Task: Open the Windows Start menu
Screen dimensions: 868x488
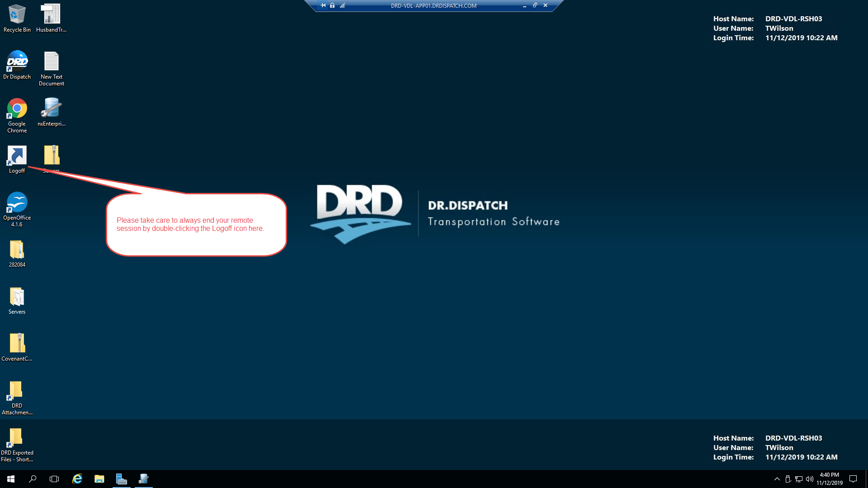Action: 11,479
